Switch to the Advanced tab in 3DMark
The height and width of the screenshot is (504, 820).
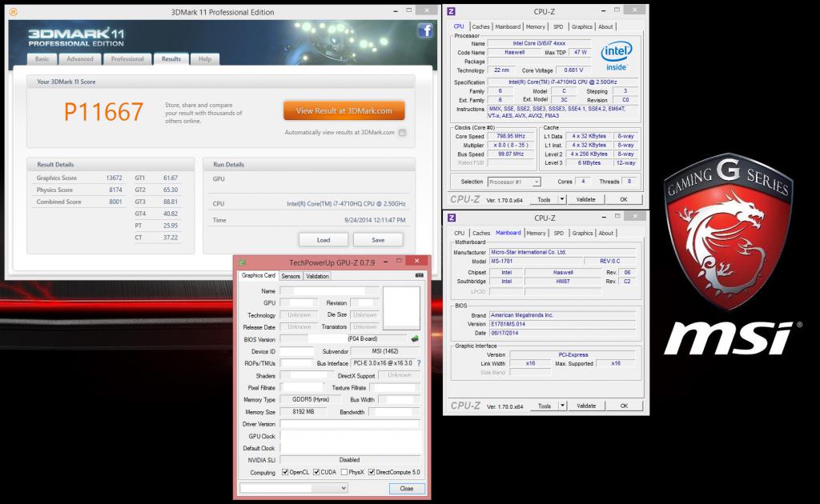pyautogui.click(x=79, y=59)
